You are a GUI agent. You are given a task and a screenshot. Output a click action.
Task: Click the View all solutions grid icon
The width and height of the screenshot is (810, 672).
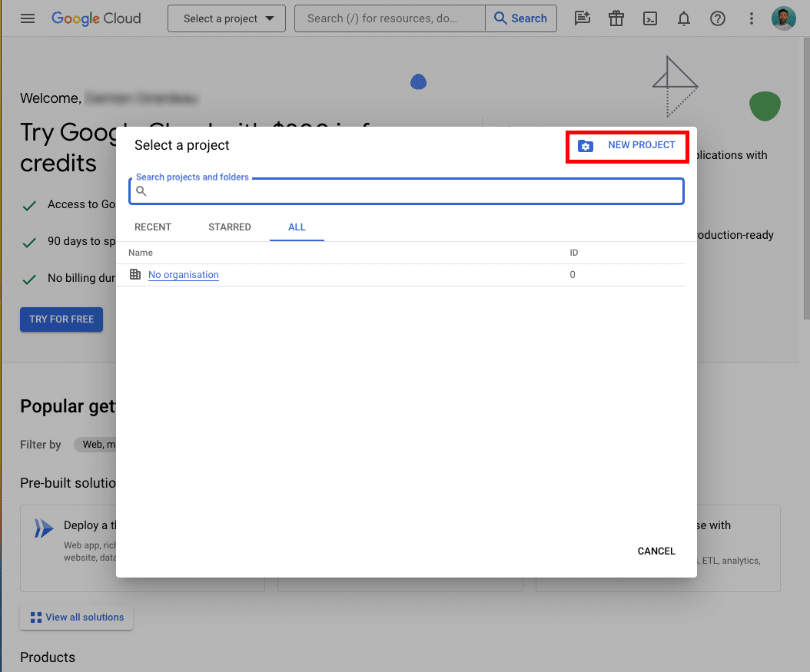tap(35, 617)
